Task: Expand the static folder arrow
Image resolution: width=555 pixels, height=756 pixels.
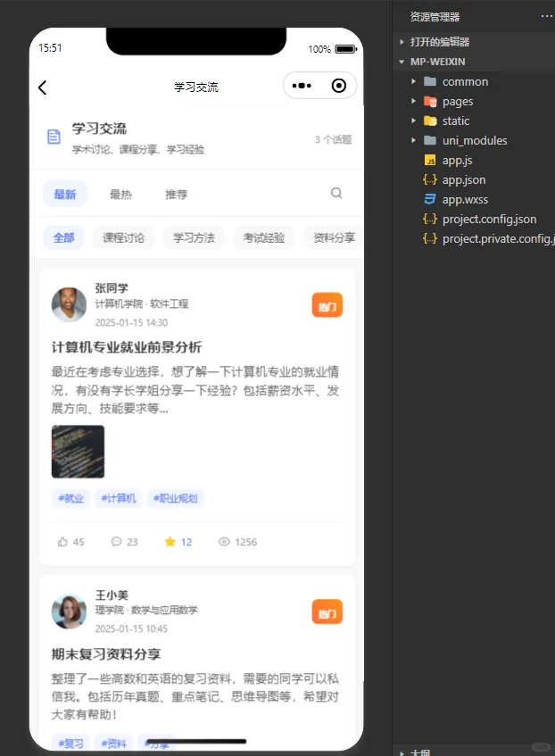Action: coord(413,120)
